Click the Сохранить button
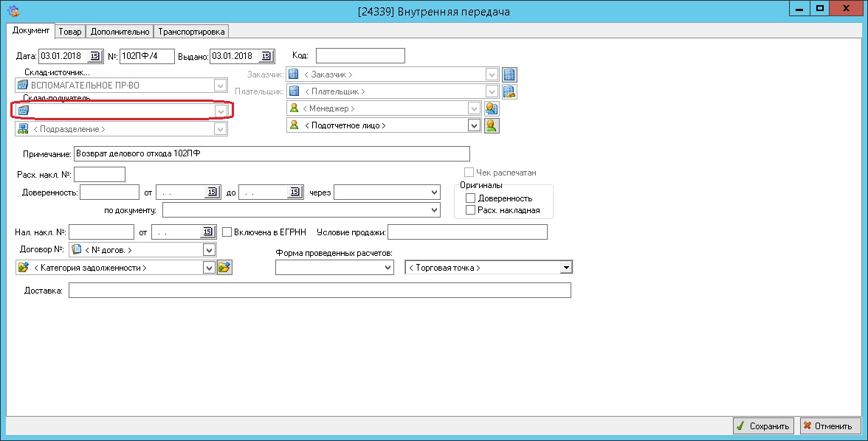868x441 pixels. (764, 426)
